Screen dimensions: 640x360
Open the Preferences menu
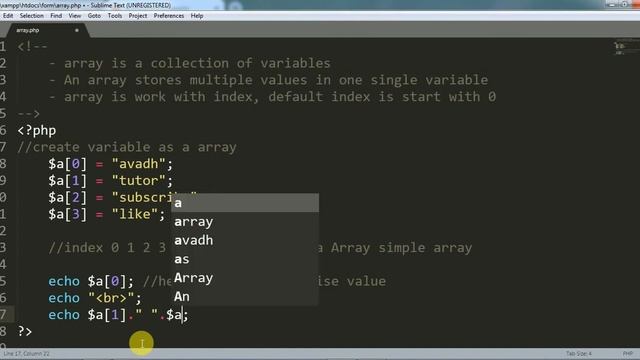[x=169, y=16]
